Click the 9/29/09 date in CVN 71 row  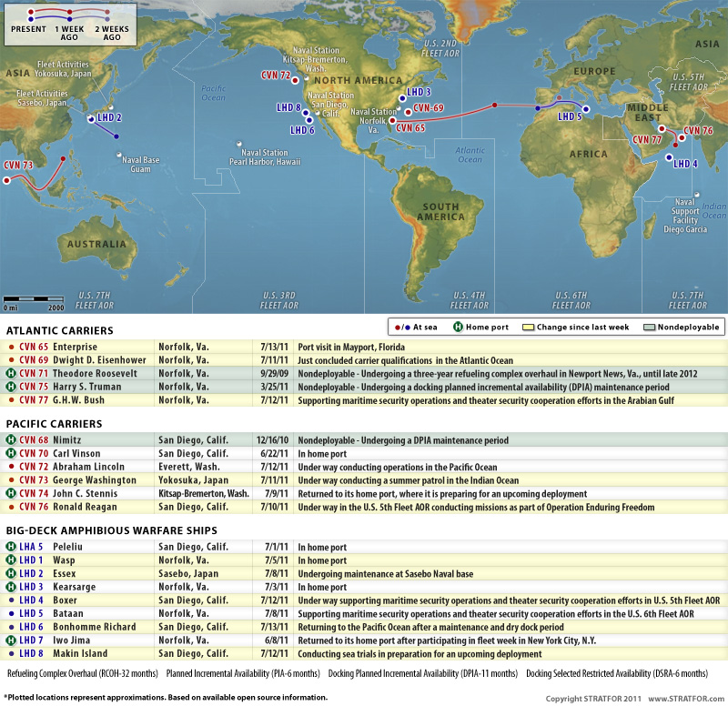[x=274, y=374]
